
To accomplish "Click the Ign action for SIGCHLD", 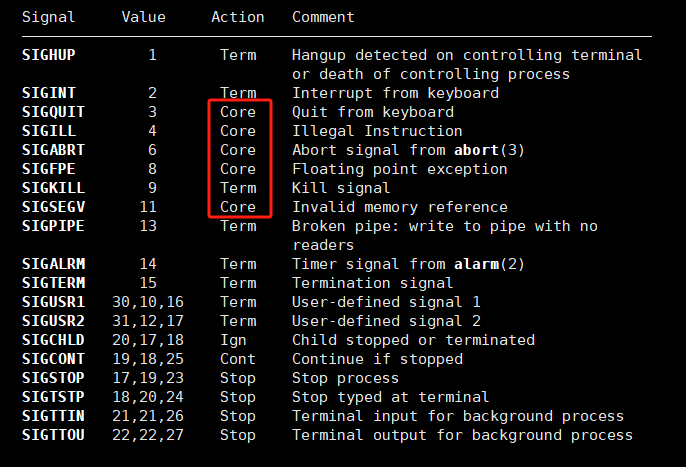I will click(x=234, y=340).
